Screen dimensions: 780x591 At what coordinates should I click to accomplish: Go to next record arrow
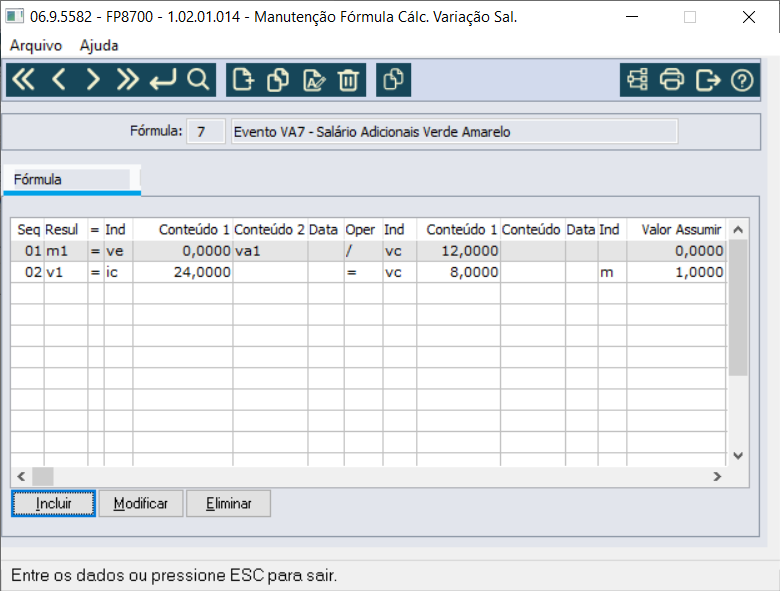(93, 80)
